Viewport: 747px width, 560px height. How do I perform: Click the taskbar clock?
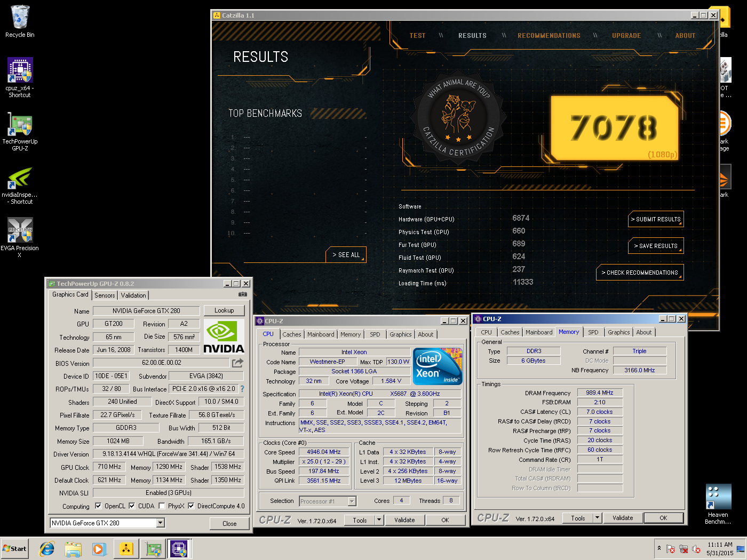[x=720, y=549]
